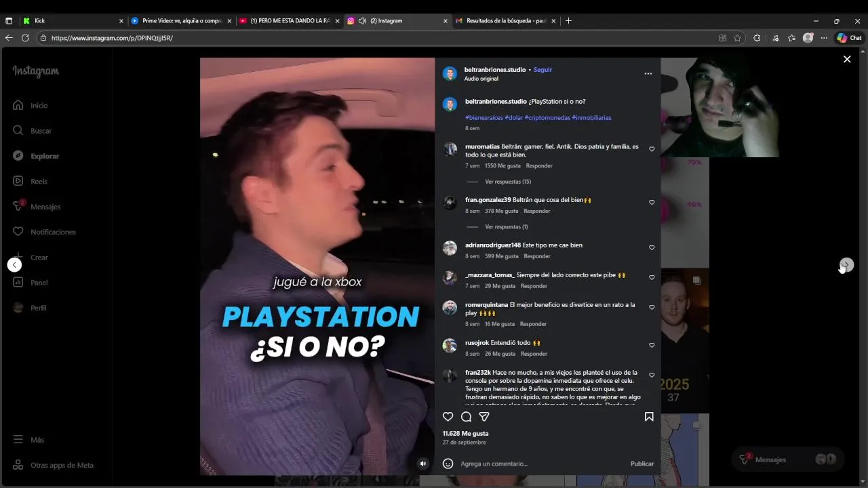Screen dimensions: 868x488
Task: Like fran232k comment
Action: [x=652, y=375]
